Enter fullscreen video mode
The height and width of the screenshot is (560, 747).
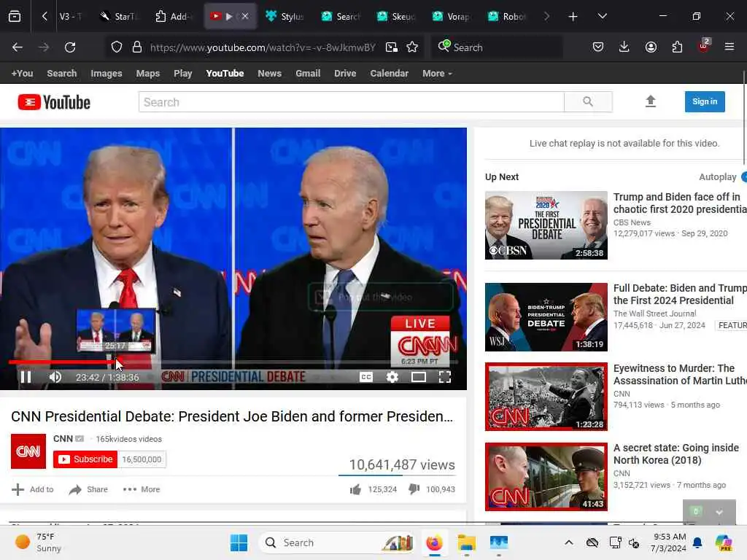(x=444, y=377)
